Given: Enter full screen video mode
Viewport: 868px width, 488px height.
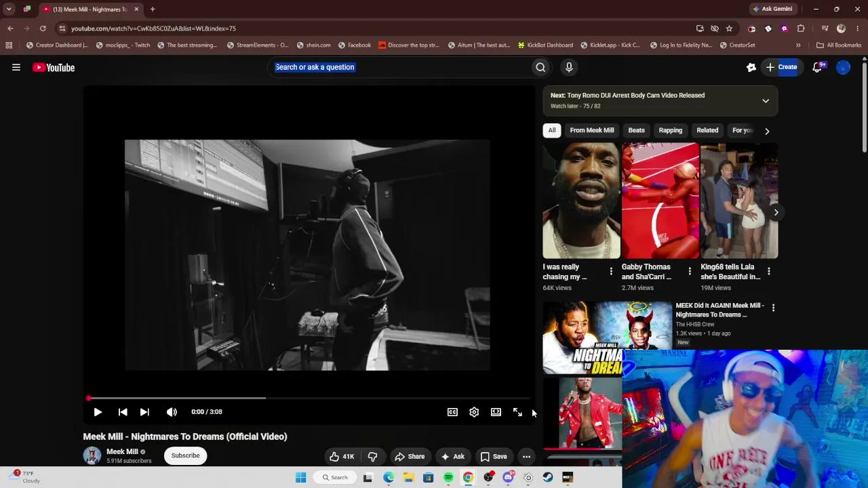Looking at the screenshot, I should 517,412.
